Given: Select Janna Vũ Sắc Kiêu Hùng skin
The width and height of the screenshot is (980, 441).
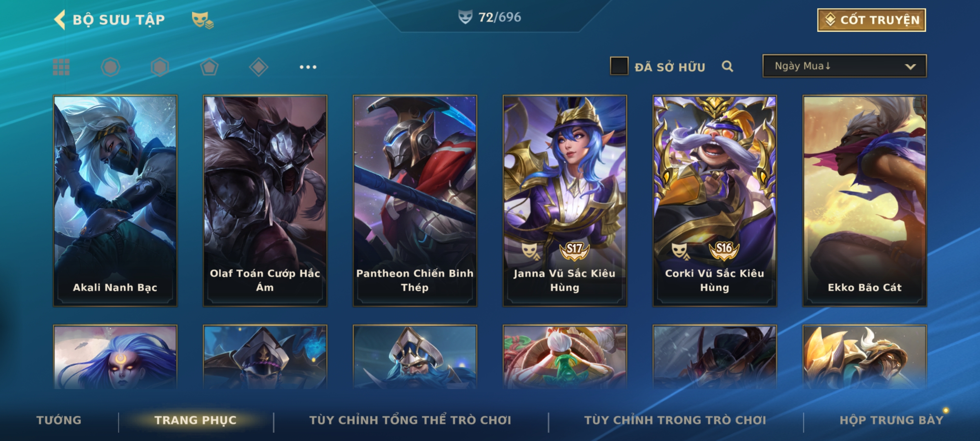Looking at the screenshot, I should [565, 201].
